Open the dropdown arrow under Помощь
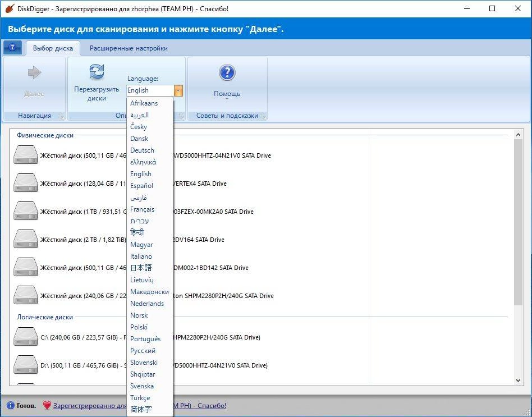Image resolution: width=532 pixels, height=417 pixels. [x=227, y=99]
